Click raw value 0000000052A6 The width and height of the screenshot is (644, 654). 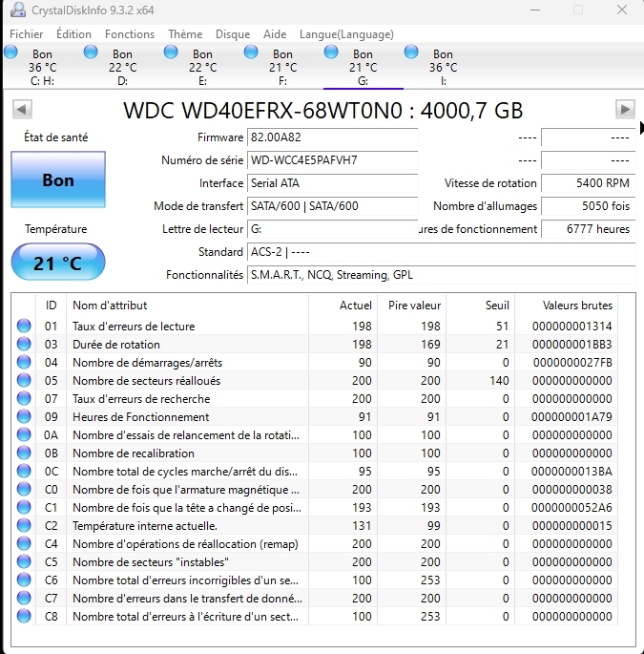tap(571, 508)
